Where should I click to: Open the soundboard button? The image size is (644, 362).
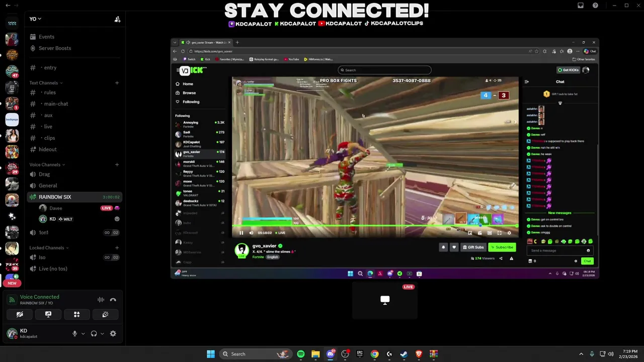[105, 314]
